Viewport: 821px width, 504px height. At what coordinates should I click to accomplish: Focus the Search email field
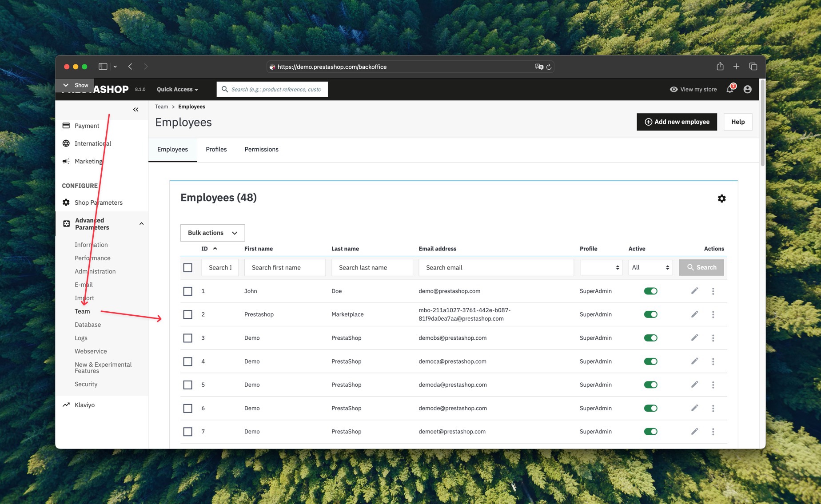(x=496, y=267)
